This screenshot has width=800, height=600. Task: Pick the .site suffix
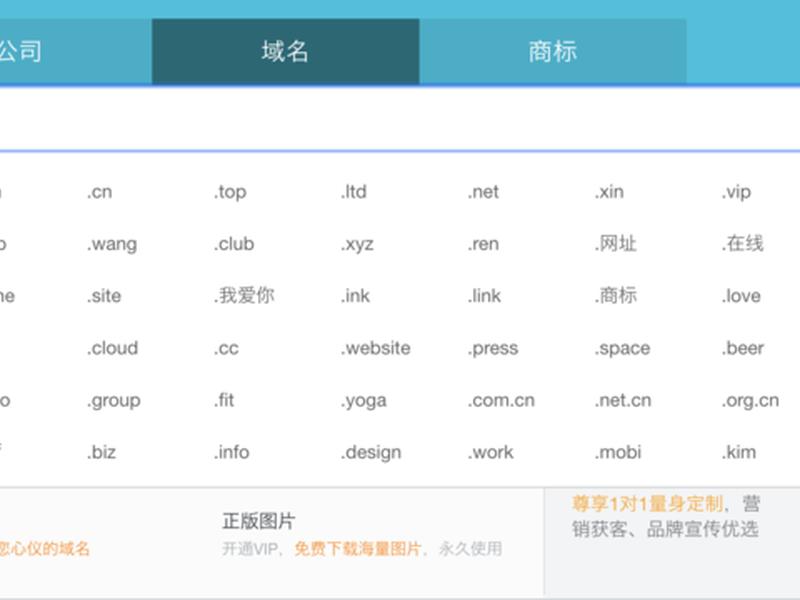104,296
